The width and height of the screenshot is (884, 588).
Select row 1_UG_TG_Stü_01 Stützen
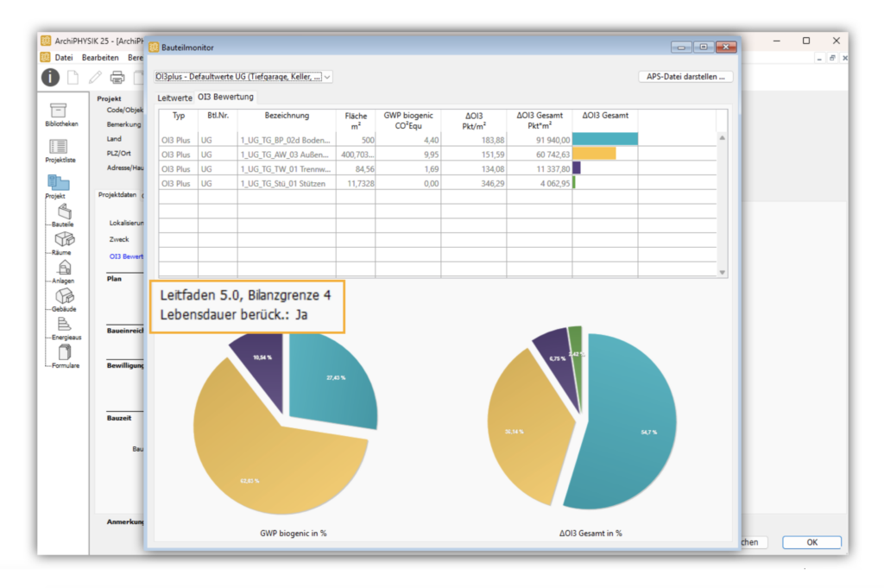pyautogui.click(x=438, y=184)
